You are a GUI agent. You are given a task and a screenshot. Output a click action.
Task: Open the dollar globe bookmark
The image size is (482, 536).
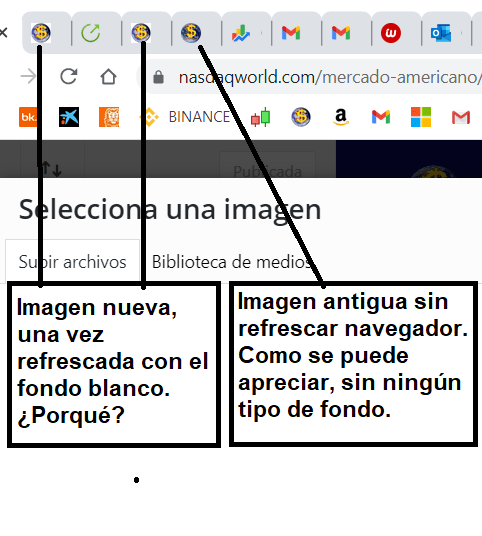[301, 117]
